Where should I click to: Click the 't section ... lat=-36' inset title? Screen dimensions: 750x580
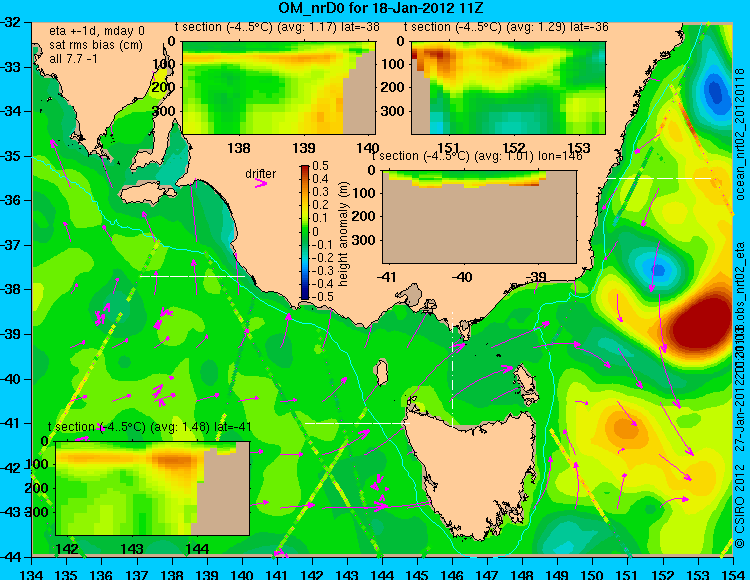[x=506, y=27]
